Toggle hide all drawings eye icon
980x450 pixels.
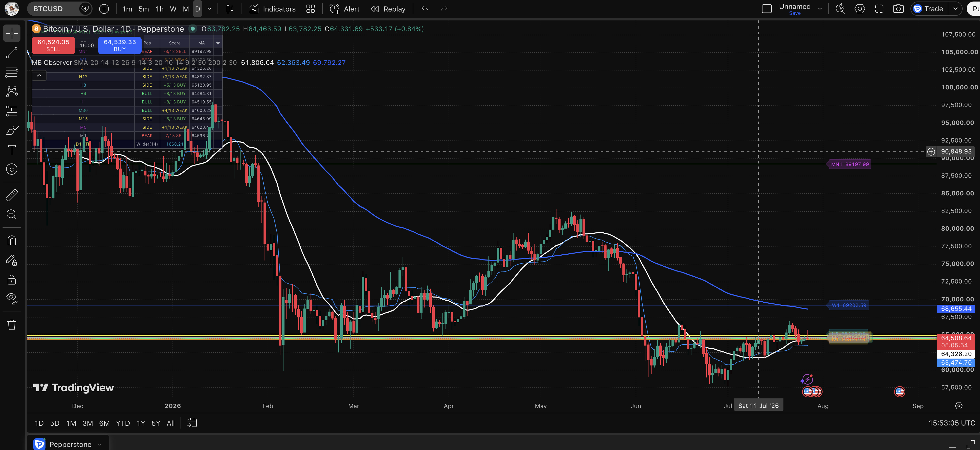(x=12, y=299)
